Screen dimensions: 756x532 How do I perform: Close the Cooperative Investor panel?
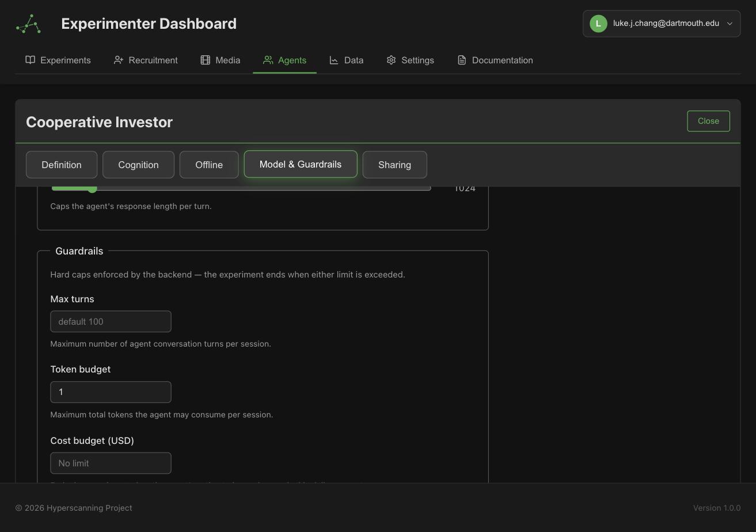pyautogui.click(x=708, y=121)
